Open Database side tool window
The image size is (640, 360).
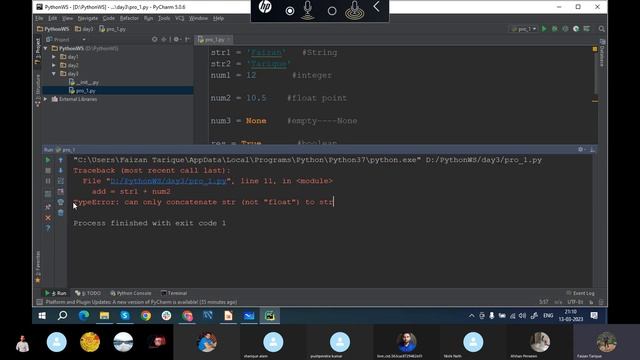(x=602, y=53)
